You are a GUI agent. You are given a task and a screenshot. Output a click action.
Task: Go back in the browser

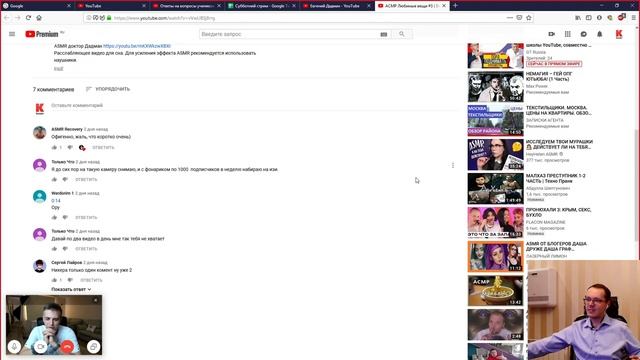(x=7, y=18)
